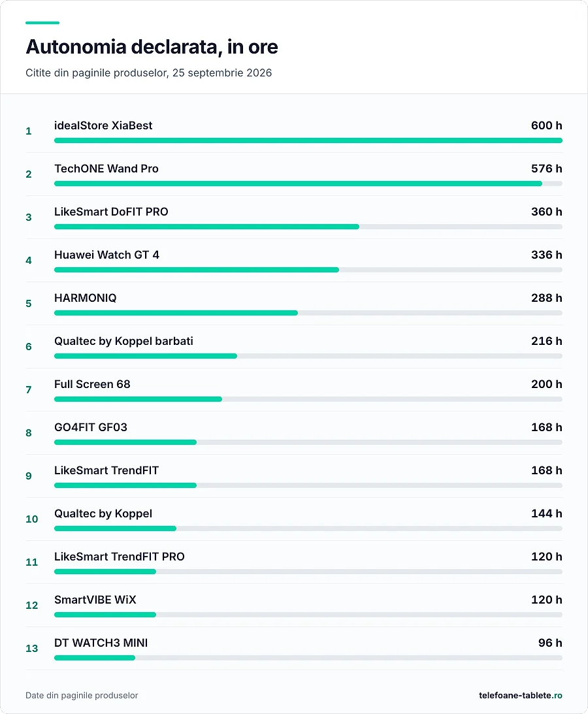Click the 96 h value label
Viewport: 588px width, 714px height.
coord(550,643)
